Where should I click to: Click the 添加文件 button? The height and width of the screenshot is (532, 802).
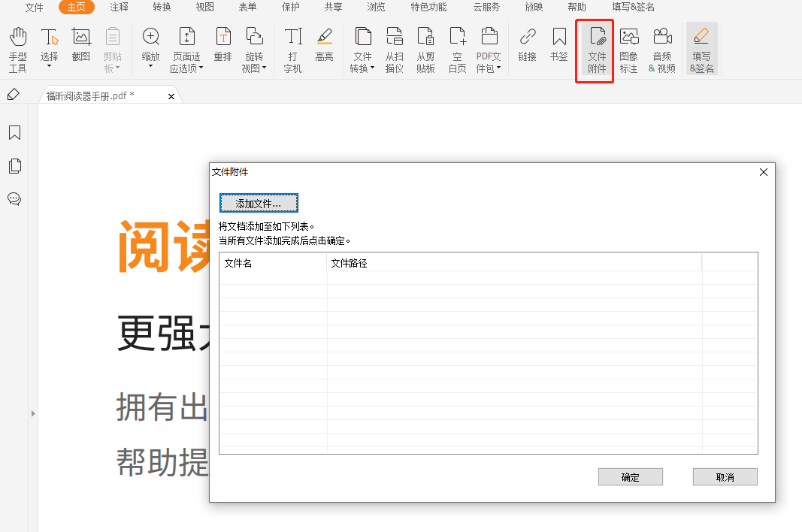[259, 203]
